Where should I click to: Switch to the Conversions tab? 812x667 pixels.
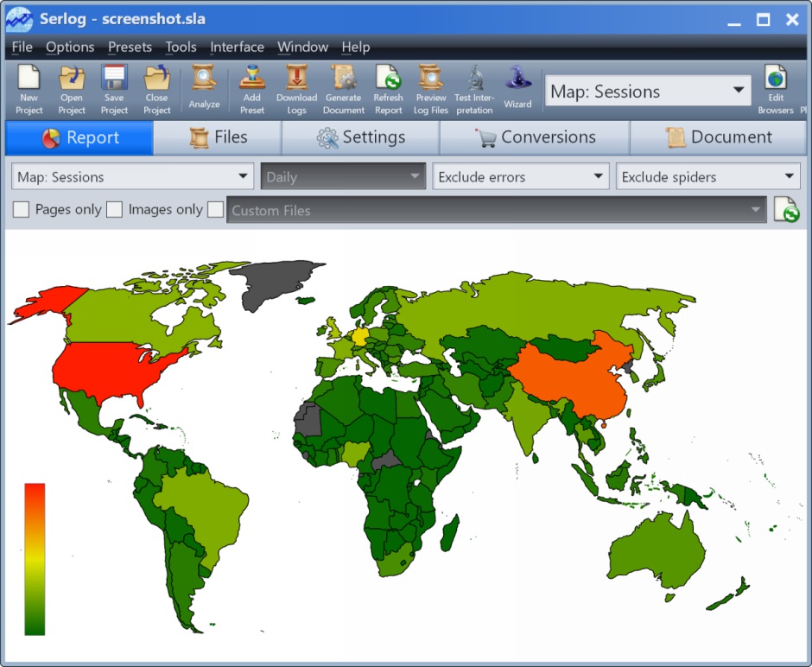pos(535,137)
